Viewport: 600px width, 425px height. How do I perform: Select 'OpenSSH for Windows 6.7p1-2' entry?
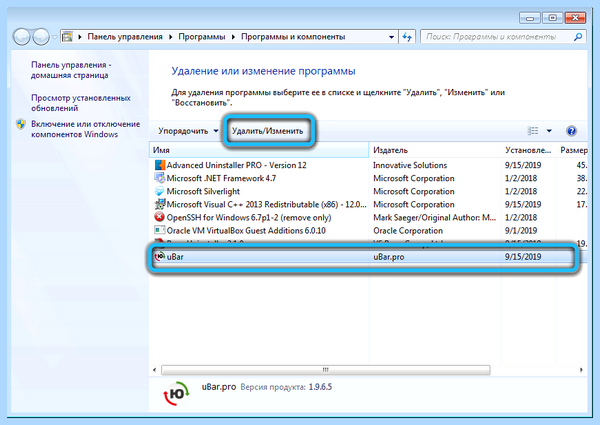(x=249, y=218)
